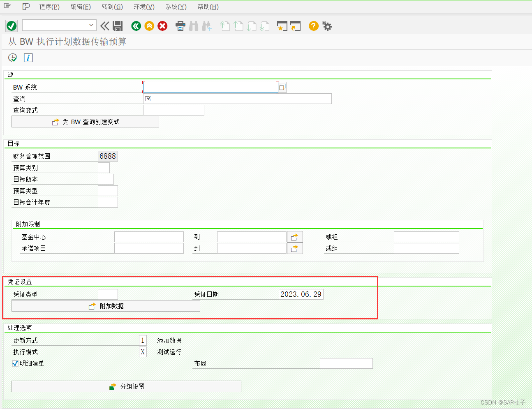Click the 凭证类型 input field

click(x=108, y=294)
